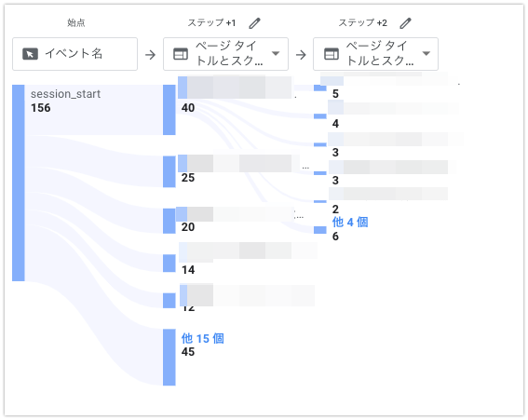
Task: Select the イベント名 starting point box
Action: click(74, 54)
